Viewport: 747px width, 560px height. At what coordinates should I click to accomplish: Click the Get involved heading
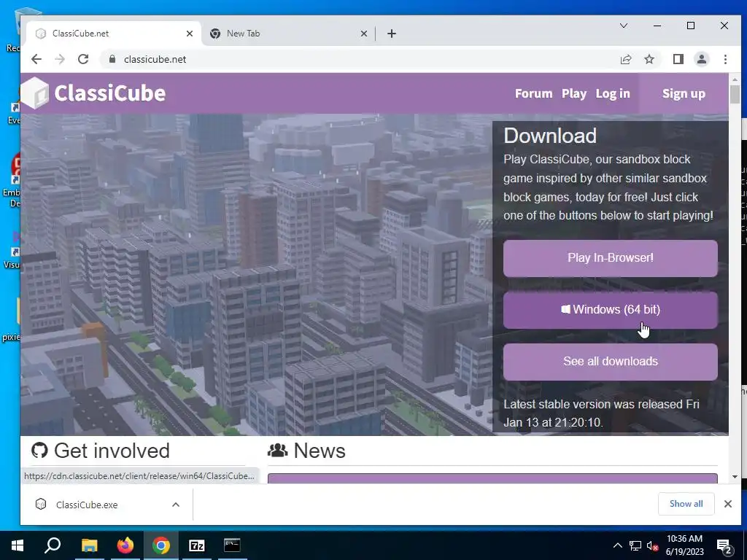pos(112,451)
